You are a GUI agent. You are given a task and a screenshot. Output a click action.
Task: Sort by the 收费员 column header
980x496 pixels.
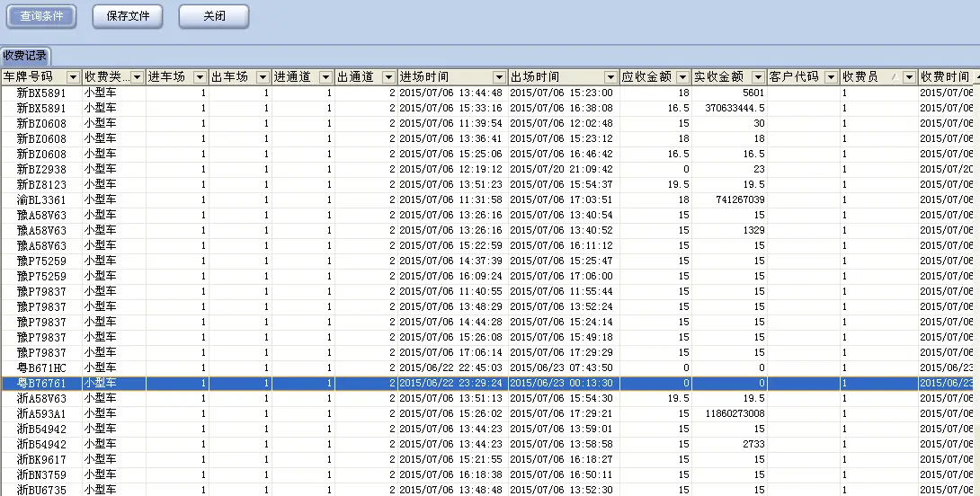coord(863,77)
